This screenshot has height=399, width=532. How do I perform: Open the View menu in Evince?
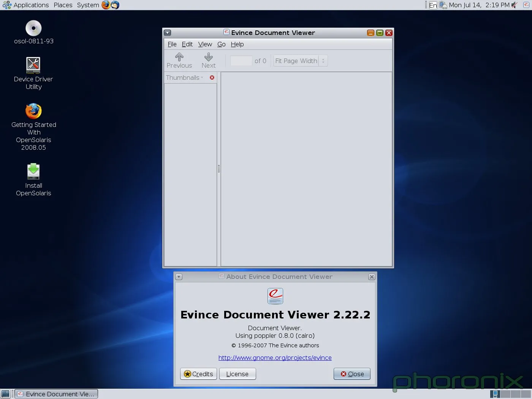tap(205, 44)
